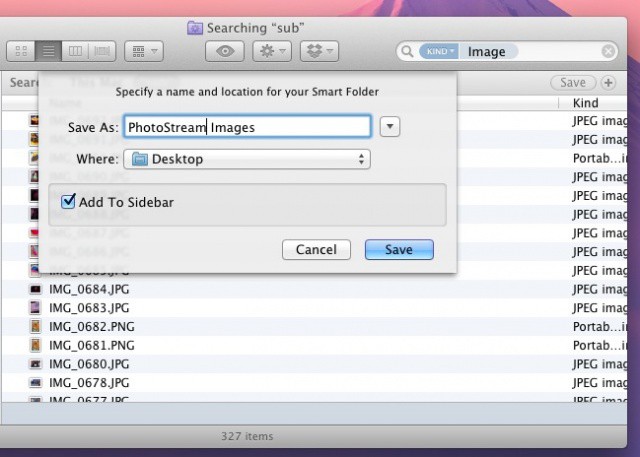The width and height of the screenshot is (640, 457).
Task: Open the item arrangement menu
Action: [144, 51]
